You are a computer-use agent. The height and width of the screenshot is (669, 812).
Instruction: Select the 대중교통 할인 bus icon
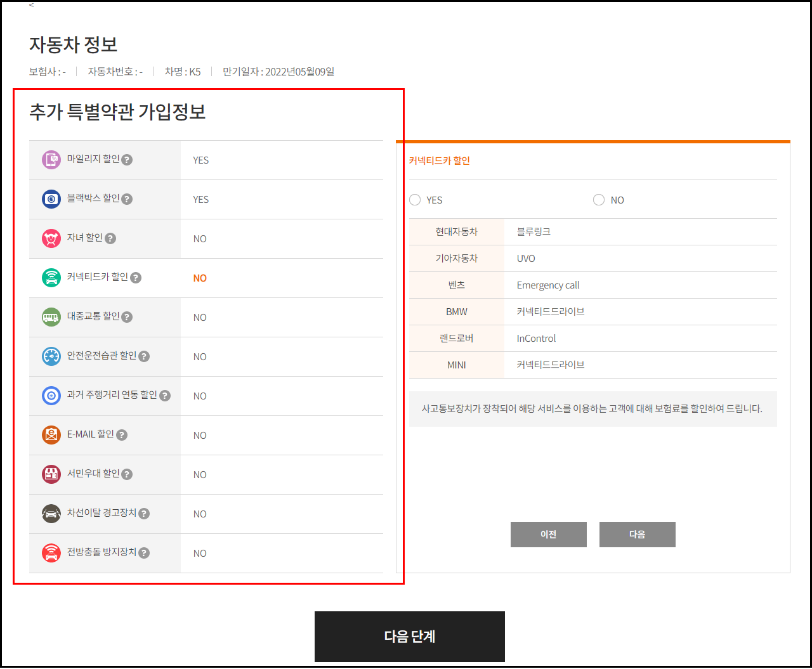[x=51, y=317]
